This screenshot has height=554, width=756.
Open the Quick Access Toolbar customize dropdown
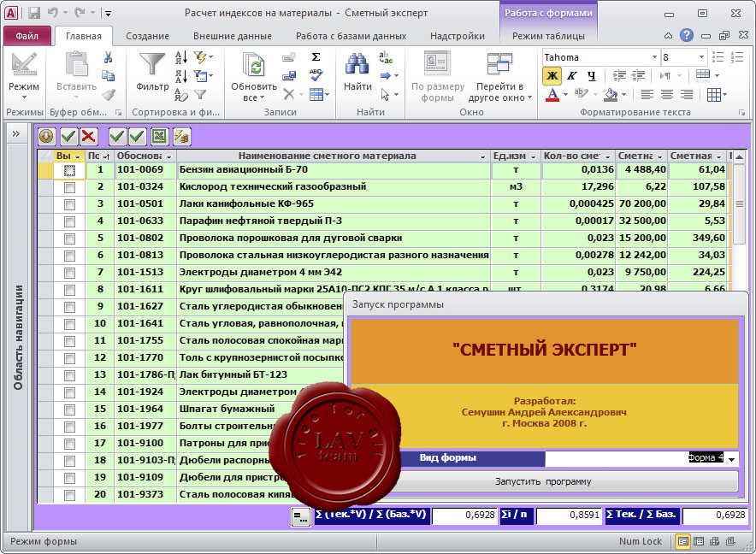pos(109,14)
